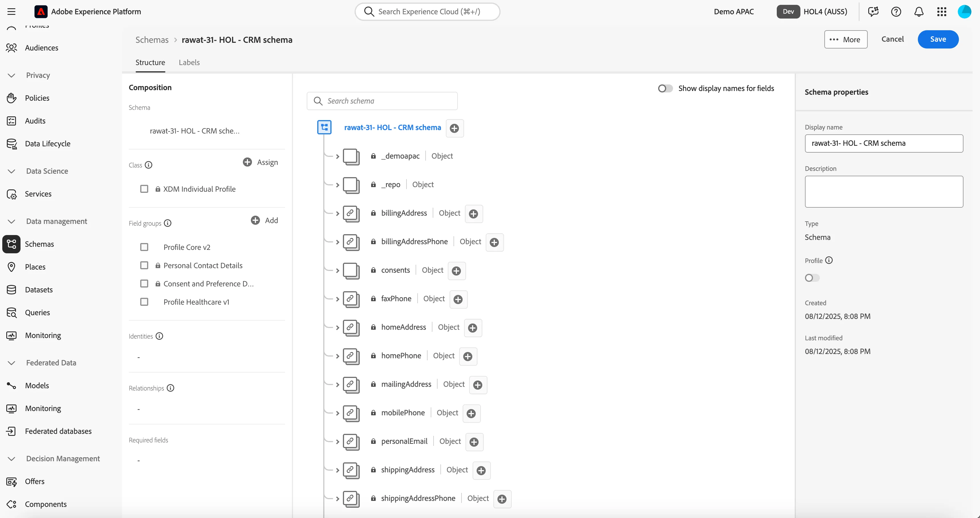Screen dimensions: 980x518
Task: Check the Consent and Preference checkbox
Action: tap(144, 284)
